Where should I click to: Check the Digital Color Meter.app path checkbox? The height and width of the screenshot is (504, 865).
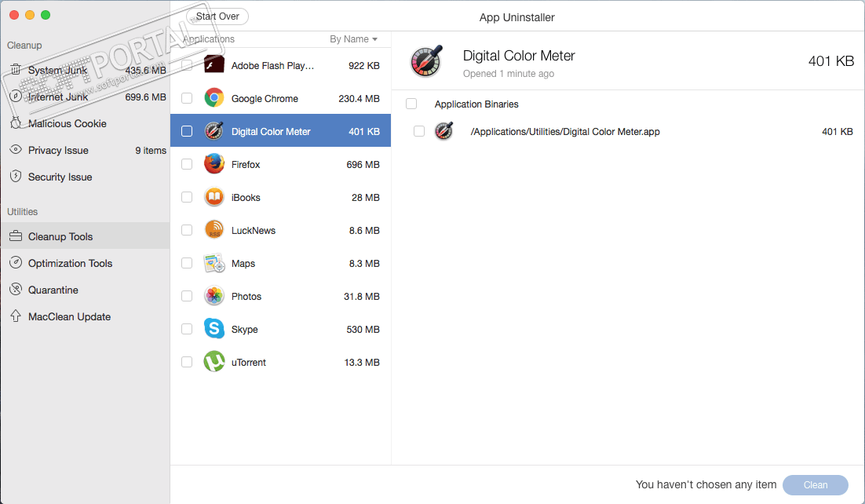[x=419, y=131]
